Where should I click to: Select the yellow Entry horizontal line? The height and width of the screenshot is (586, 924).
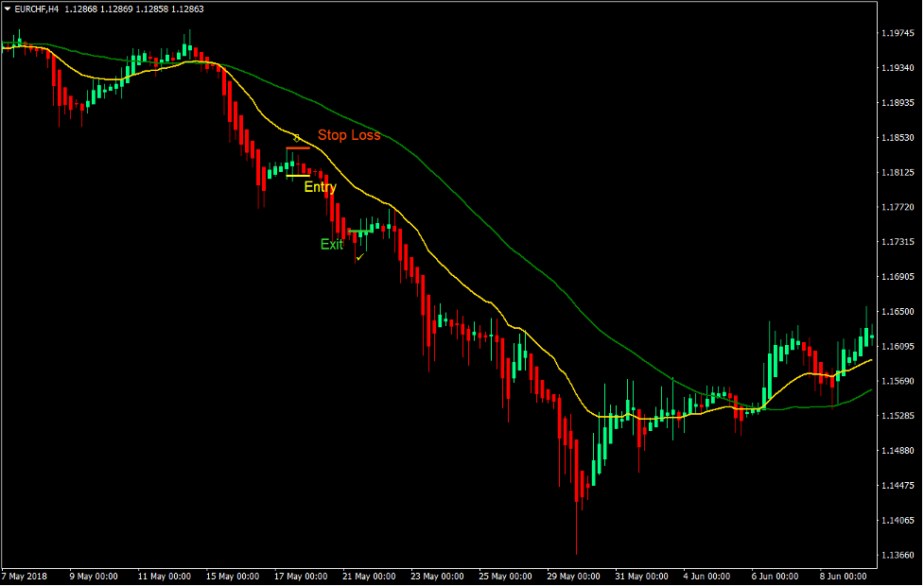click(297, 176)
